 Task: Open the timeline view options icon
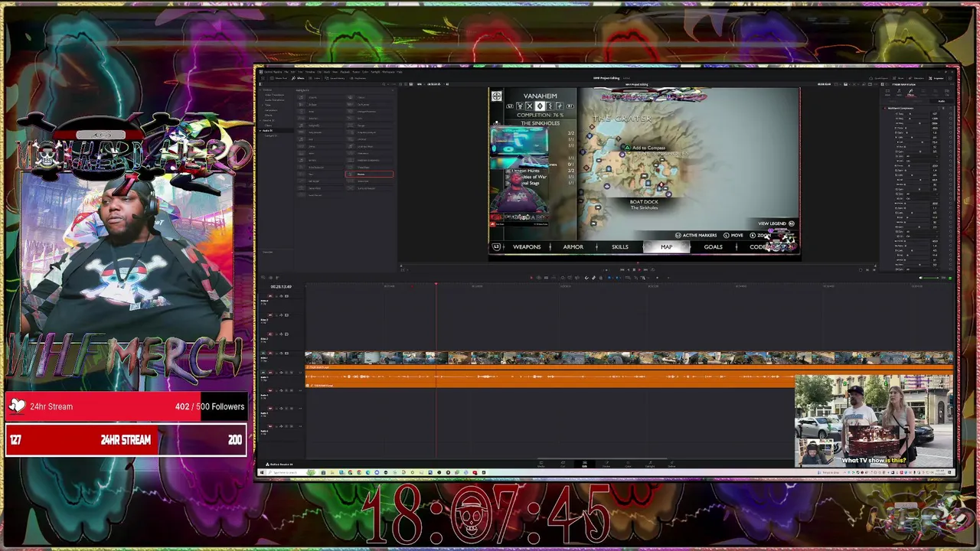tap(263, 278)
